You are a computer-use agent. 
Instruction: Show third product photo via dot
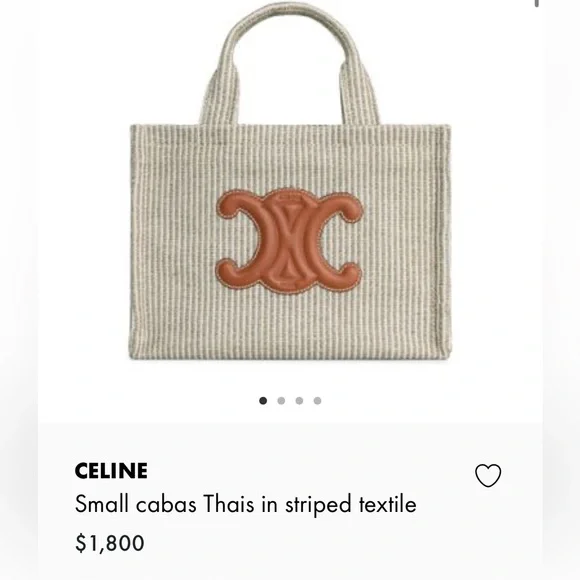click(x=299, y=401)
